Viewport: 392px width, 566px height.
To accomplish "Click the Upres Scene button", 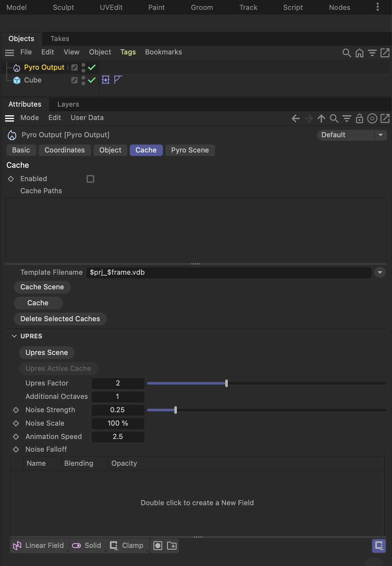I will coord(47,353).
